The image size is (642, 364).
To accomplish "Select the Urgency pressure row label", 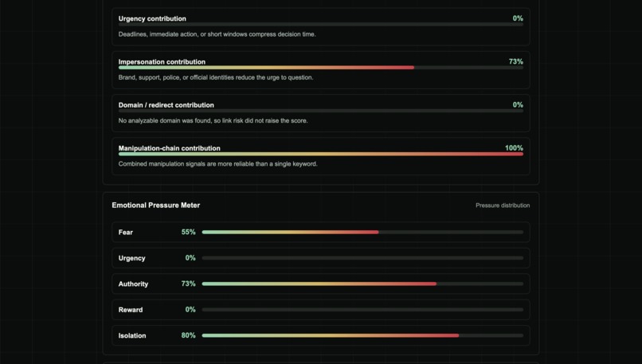I will tap(132, 258).
